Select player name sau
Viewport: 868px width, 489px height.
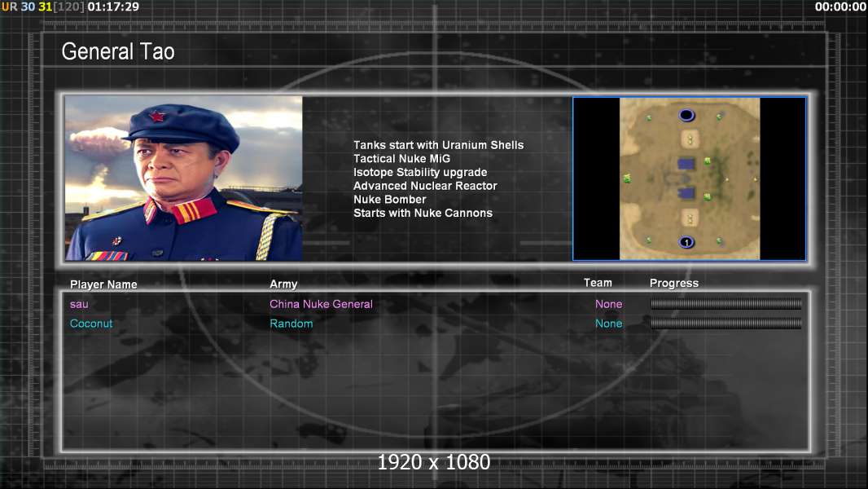pyautogui.click(x=79, y=304)
